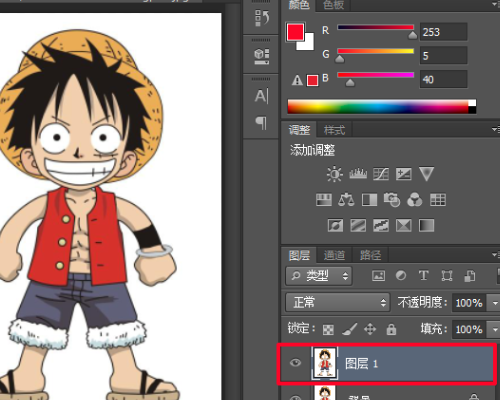Image resolution: width=500 pixels, height=400 pixels.
Task: Switch to the 调整 adjustments tab
Action: tap(299, 130)
